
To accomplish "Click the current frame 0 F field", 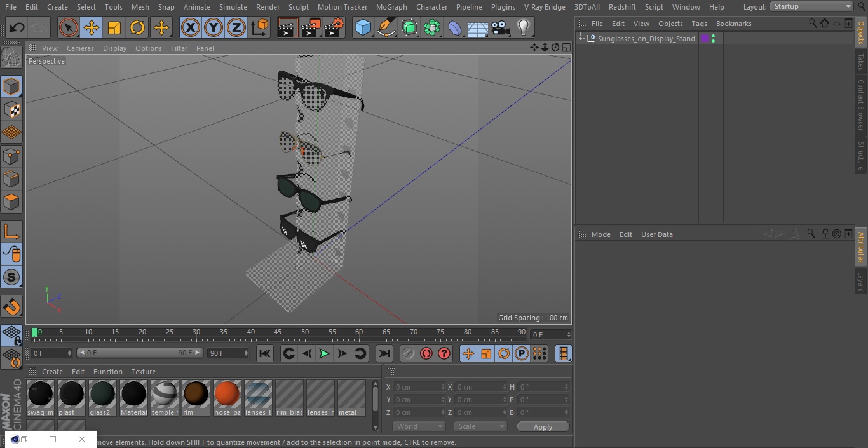I will tap(51, 353).
